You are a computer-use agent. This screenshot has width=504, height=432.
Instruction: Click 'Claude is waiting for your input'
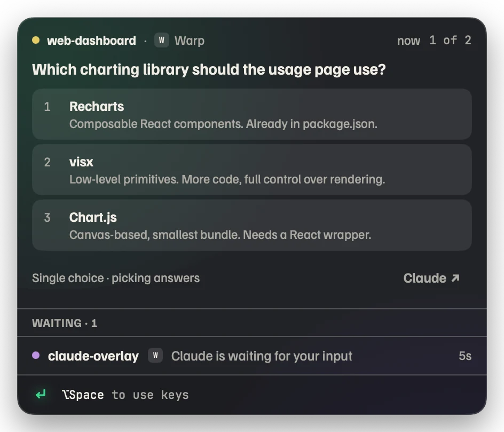[262, 356]
